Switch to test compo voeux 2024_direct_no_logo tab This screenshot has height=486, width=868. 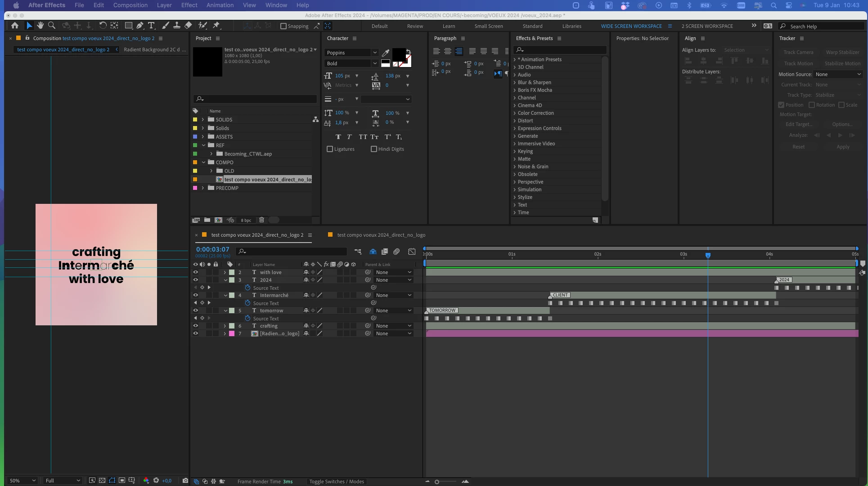tap(381, 235)
